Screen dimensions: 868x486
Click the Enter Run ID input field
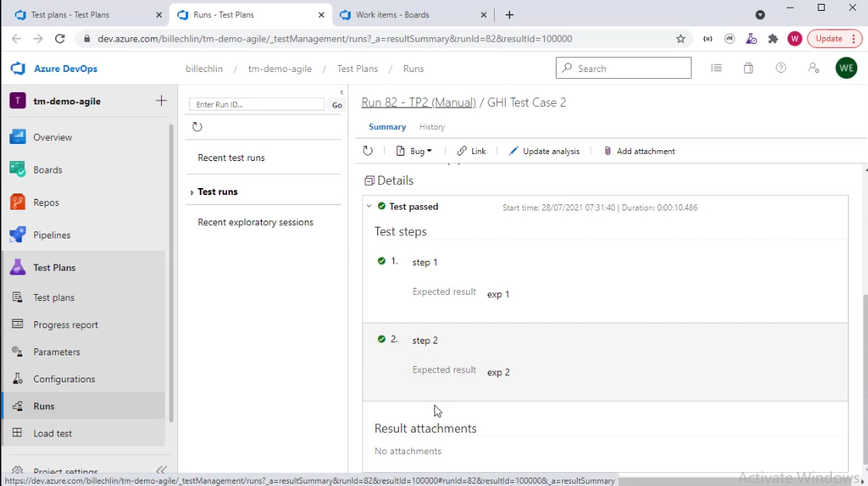click(x=258, y=104)
